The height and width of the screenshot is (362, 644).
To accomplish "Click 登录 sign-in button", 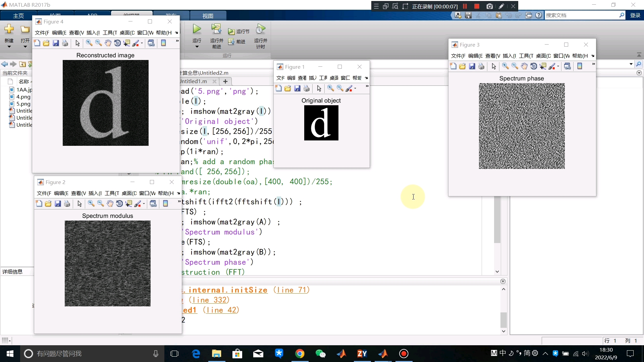I will (635, 15).
